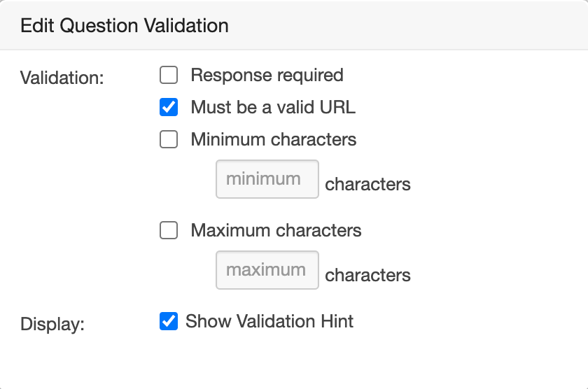The height and width of the screenshot is (389, 588).
Task: Focus the minimum characters input field
Action: [x=267, y=179]
